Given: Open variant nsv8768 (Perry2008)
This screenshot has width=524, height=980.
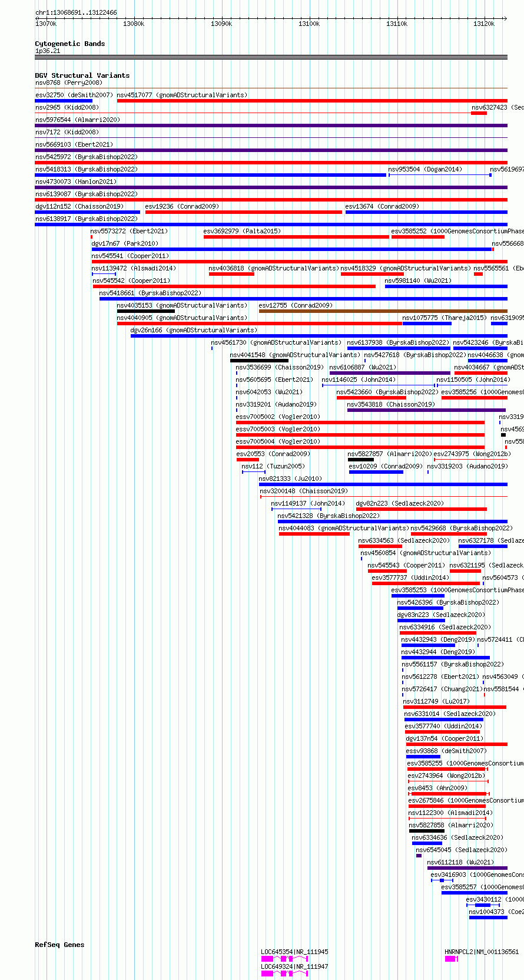Looking at the screenshot, I should point(68,83).
